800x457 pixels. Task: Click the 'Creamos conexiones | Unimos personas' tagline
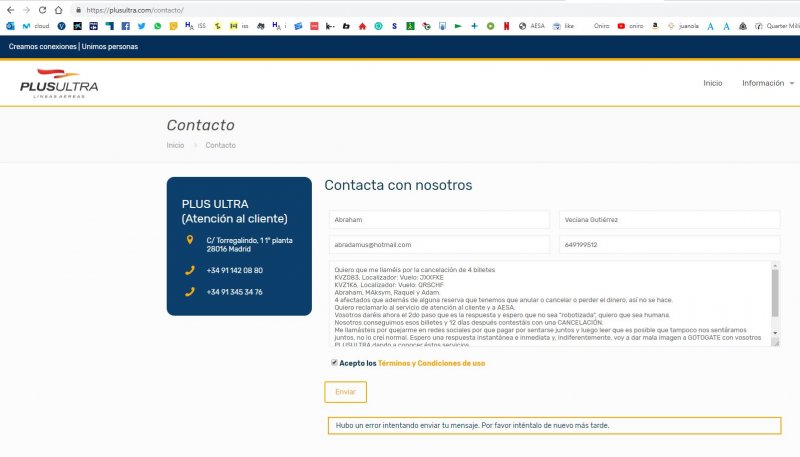pos(73,46)
